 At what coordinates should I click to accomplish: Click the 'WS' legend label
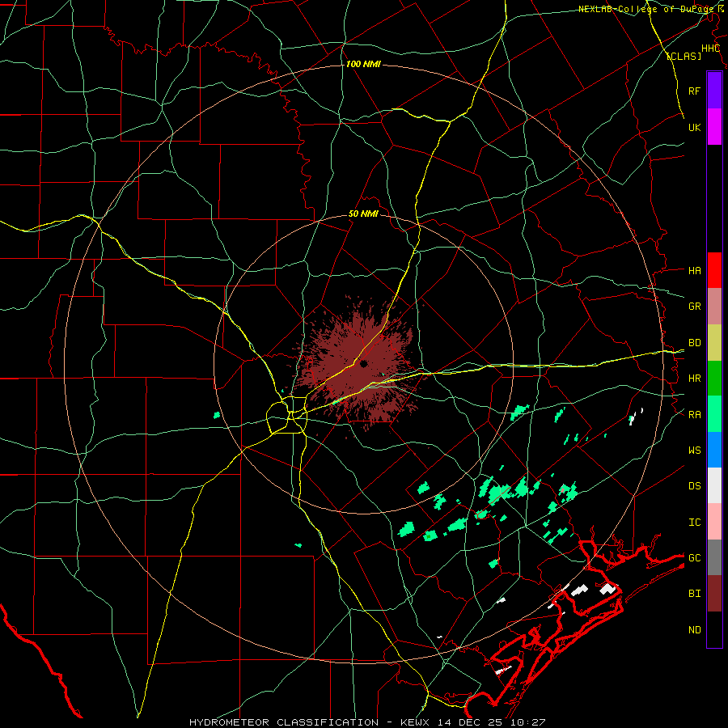pos(694,451)
